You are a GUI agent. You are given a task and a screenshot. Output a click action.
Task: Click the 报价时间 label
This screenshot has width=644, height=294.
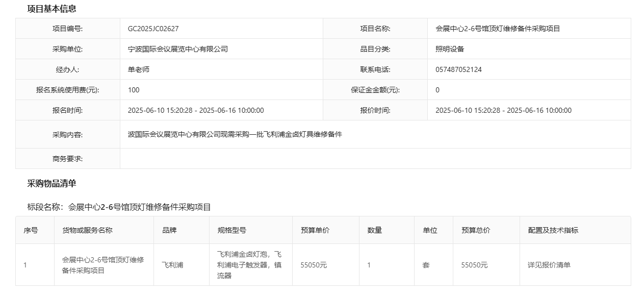click(x=375, y=110)
